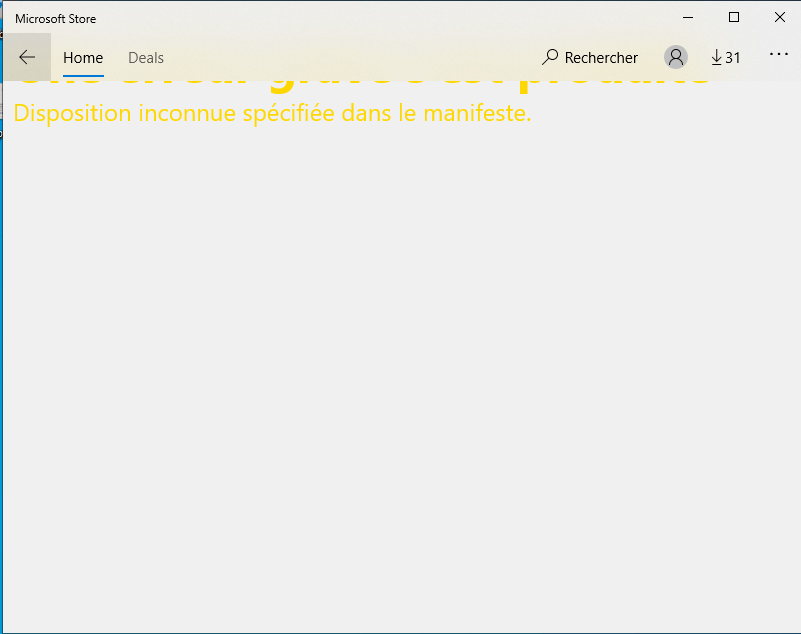Open the Rechercher search box

tap(590, 57)
